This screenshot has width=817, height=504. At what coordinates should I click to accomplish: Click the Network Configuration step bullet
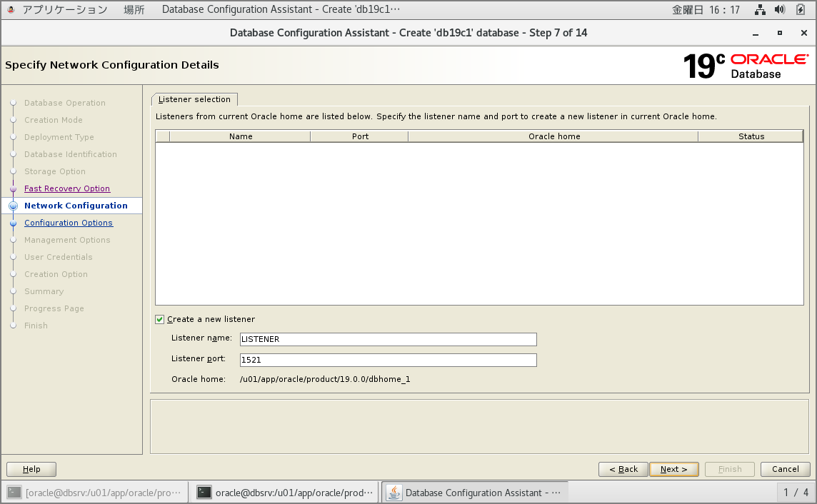[x=13, y=206]
